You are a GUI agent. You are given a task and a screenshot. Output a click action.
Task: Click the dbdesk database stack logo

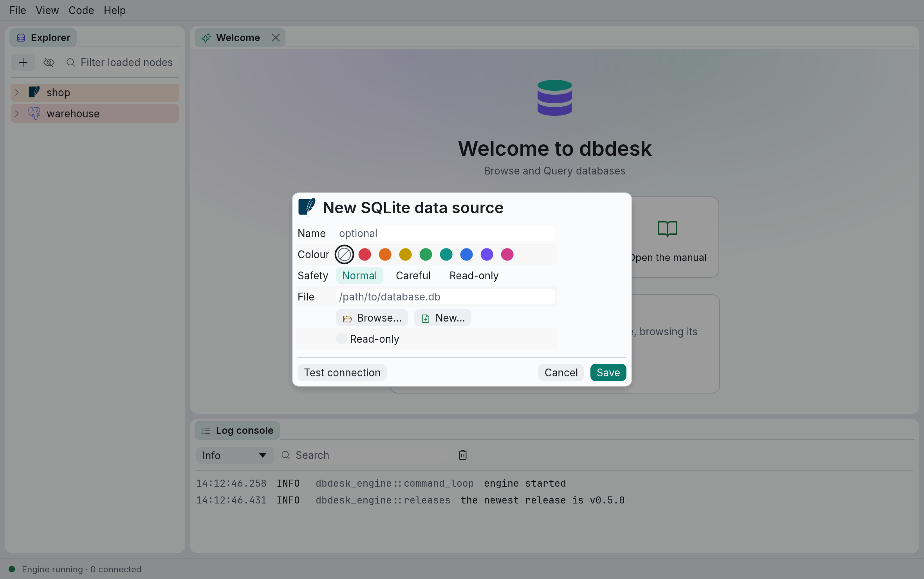click(554, 98)
